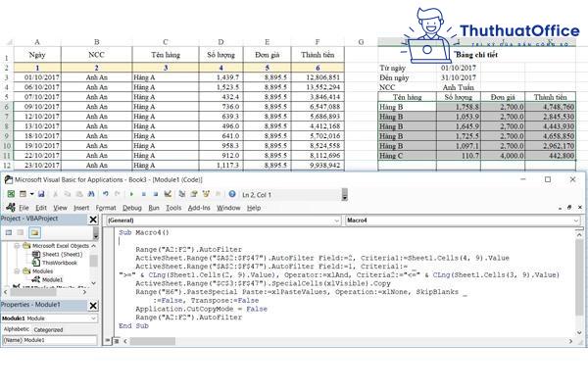Screen dimensions: 588x392
Task: Close the Properties - Module1 panel
Action: tap(93, 306)
